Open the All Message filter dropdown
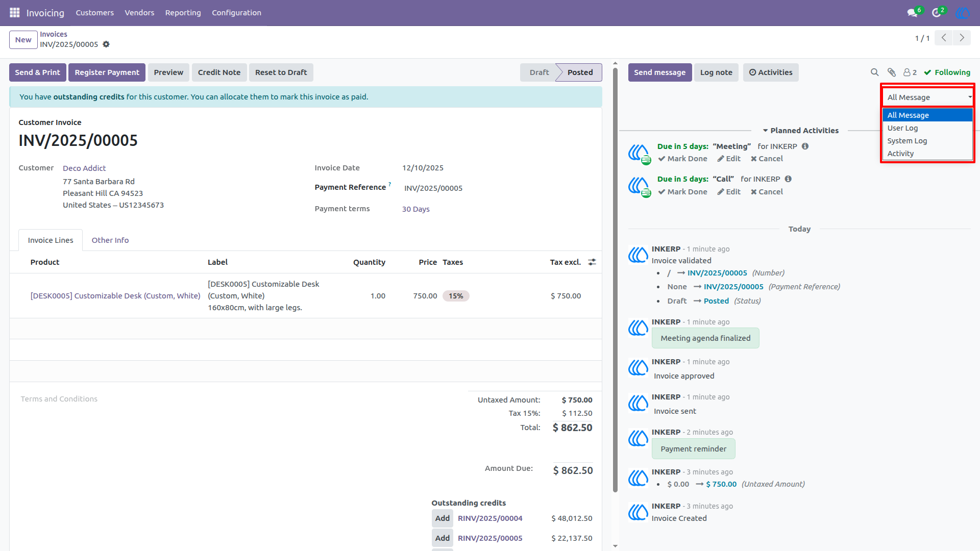This screenshot has height=551, width=980. click(928, 97)
